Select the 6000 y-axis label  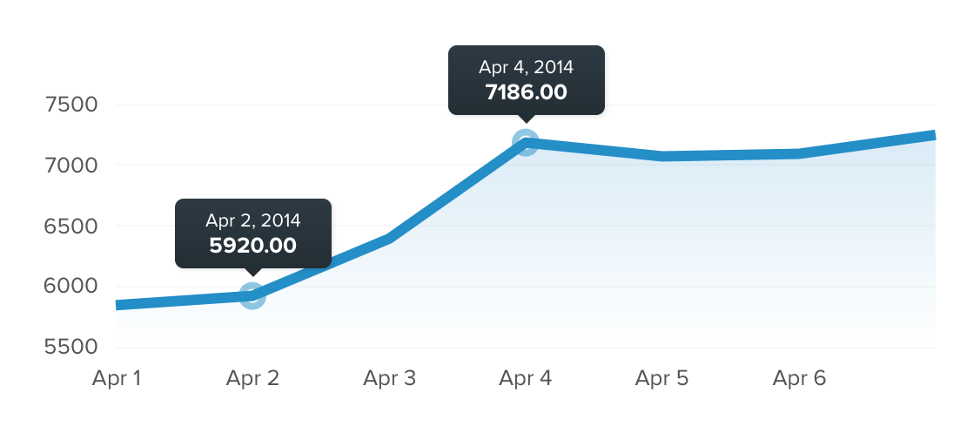click(70, 286)
